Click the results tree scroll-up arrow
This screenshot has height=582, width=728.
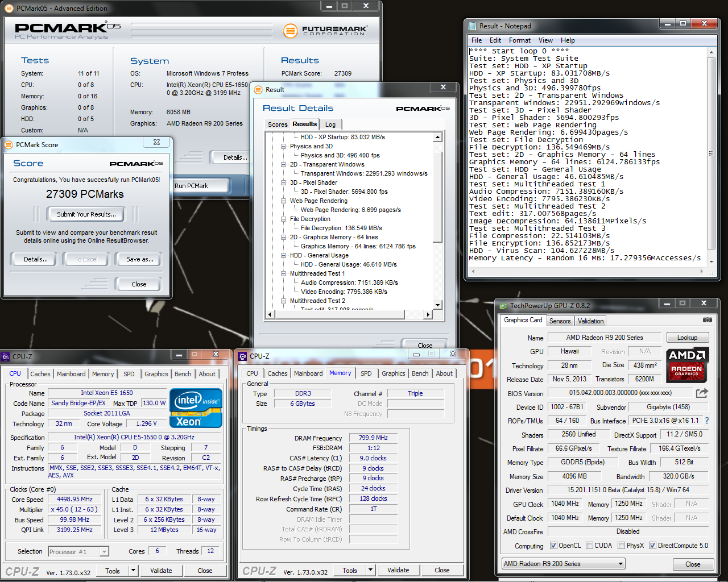coord(437,138)
